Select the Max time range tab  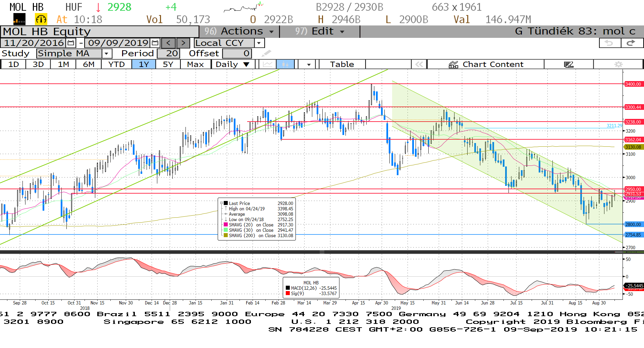pyautogui.click(x=196, y=64)
